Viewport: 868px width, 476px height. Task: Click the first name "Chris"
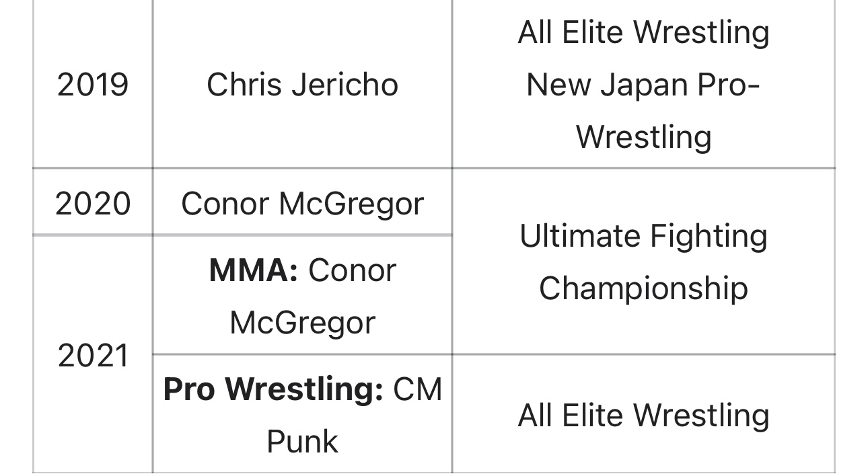pos(237,85)
